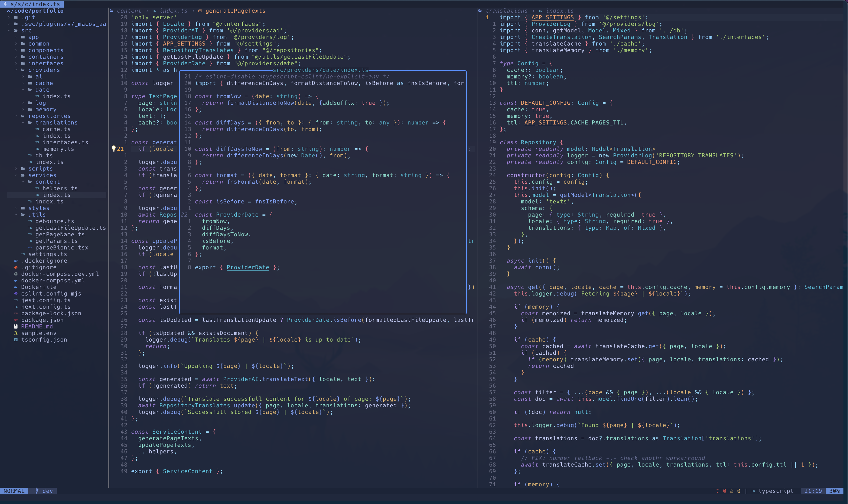Screen dimensions: 848x504
Task: Click the warning triangle icon in statusline
Action: pyautogui.click(x=732, y=491)
